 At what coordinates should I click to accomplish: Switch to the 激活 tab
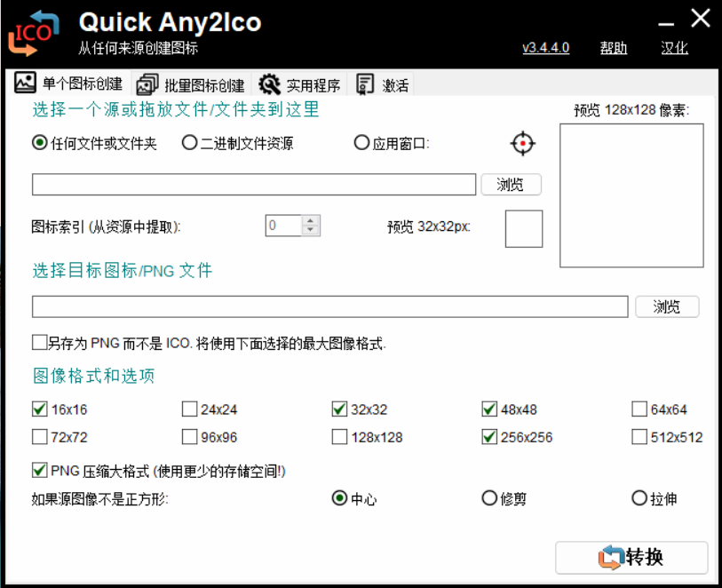382,85
